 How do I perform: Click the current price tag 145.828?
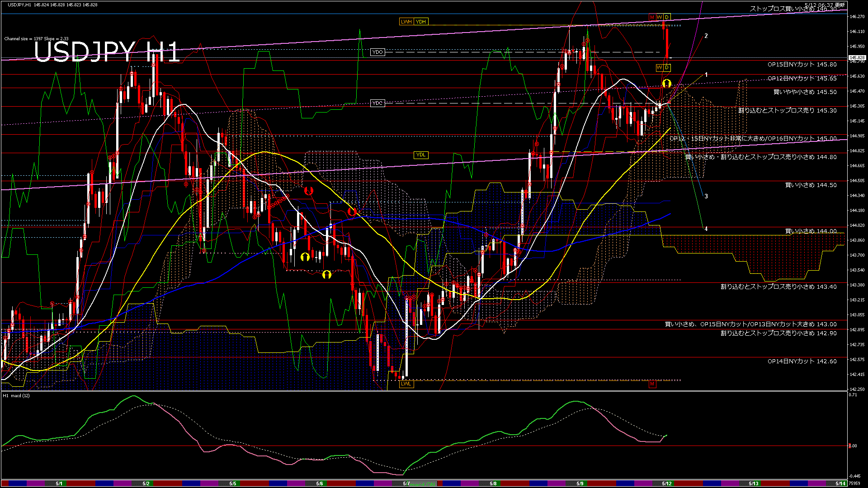(x=857, y=58)
